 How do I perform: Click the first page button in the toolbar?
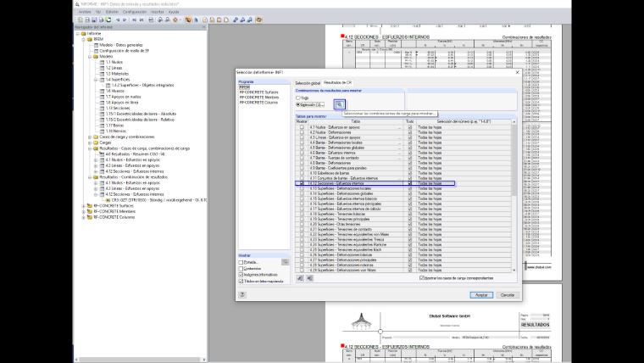(134, 20)
